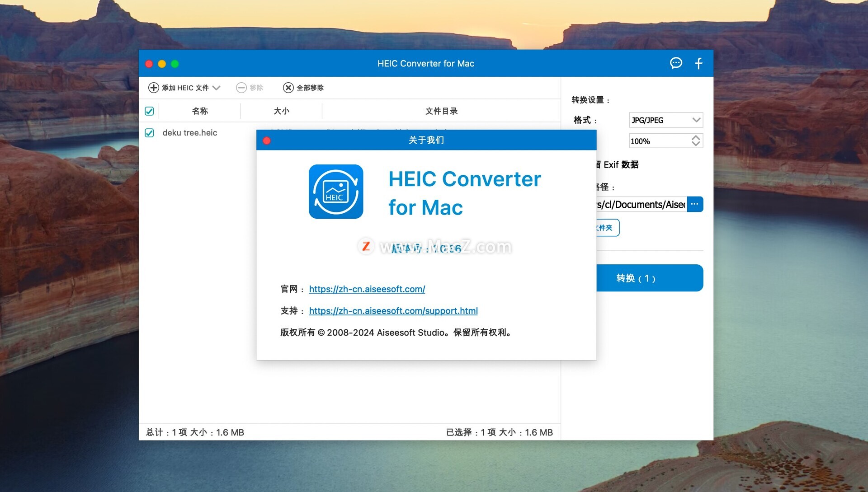Click the output path field
Viewport: 868px width, 492px height.
click(642, 204)
